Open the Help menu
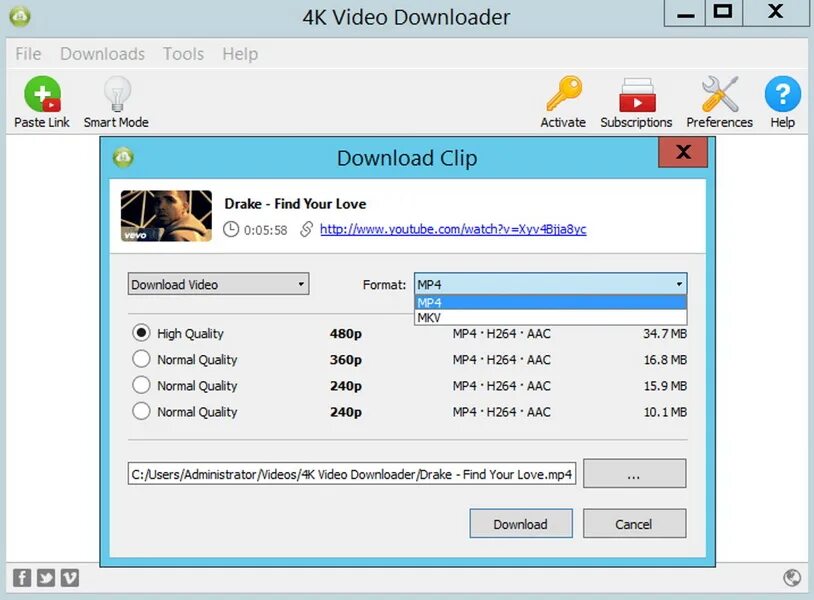This screenshot has width=814, height=600. (240, 53)
